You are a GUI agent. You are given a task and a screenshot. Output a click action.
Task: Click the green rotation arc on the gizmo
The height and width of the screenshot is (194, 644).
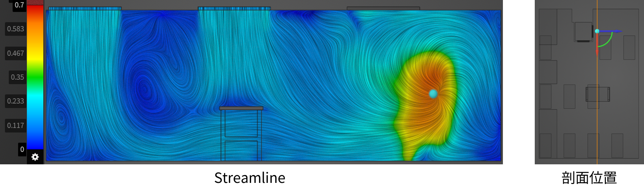click(607, 42)
